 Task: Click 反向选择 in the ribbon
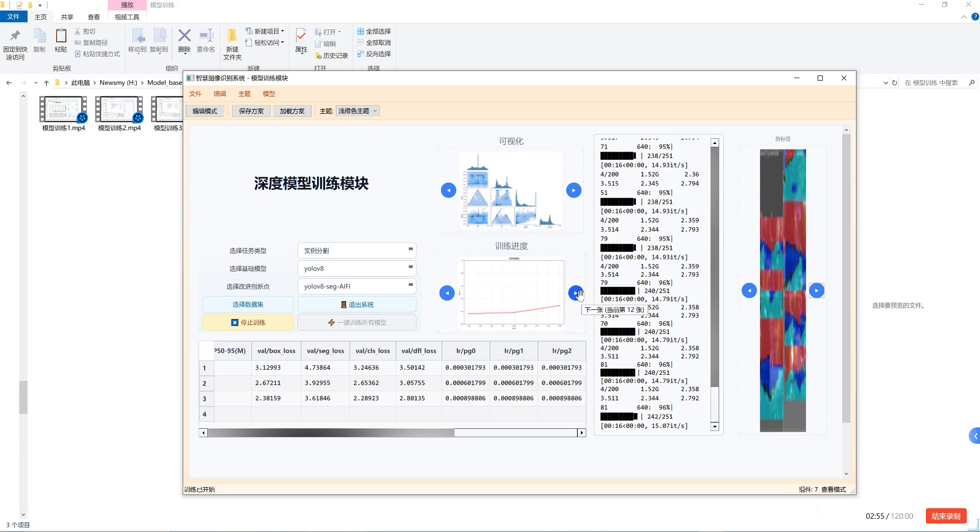[374, 54]
